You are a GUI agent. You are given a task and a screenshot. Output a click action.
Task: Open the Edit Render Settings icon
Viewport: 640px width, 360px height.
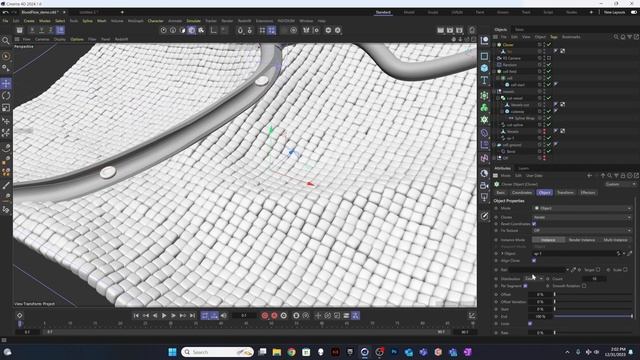pyautogui.click(x=460, y=30)
